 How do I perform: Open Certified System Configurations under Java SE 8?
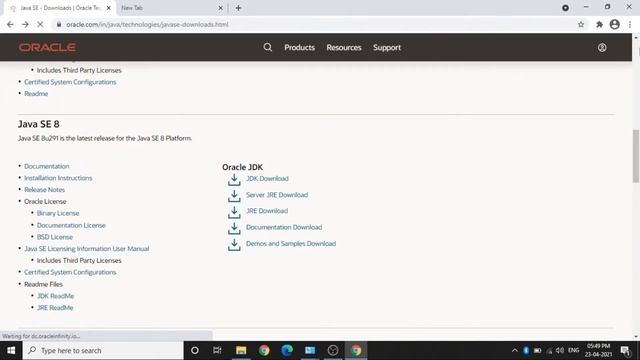click(x=70, y=272)
